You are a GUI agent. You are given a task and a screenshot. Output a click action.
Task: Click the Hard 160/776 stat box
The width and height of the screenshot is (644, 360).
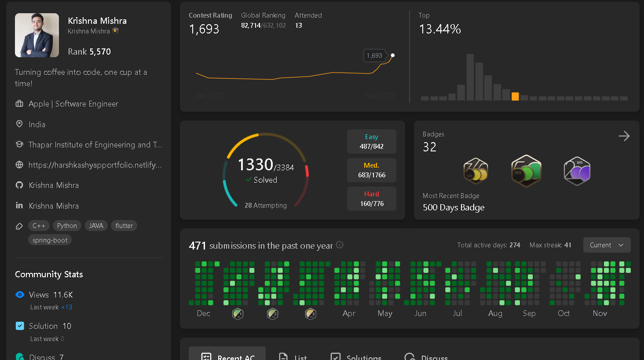[x=372, y=199]
